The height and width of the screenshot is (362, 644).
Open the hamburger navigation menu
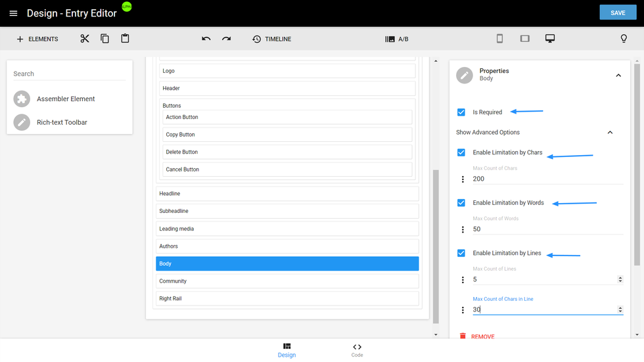[13, 13]
